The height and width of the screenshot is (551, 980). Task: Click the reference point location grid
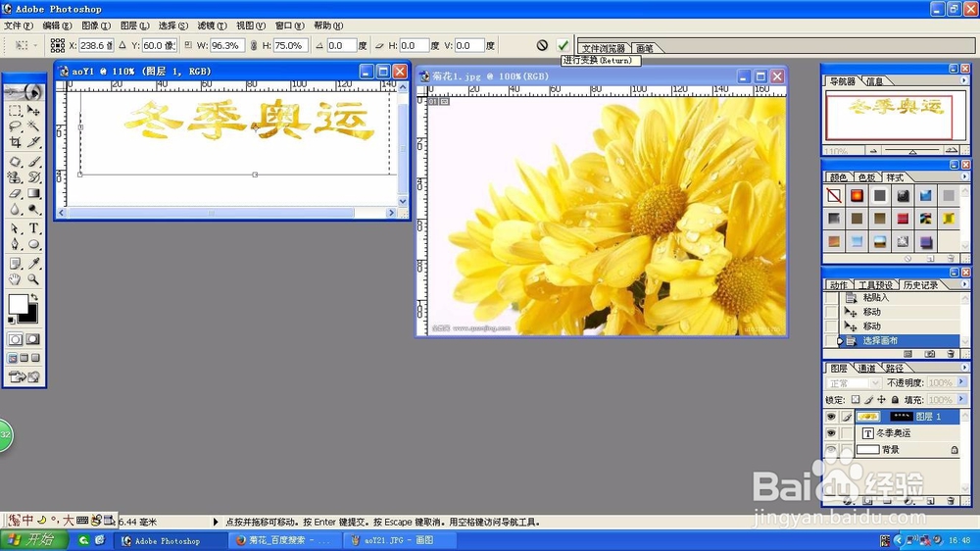point(58,45)
